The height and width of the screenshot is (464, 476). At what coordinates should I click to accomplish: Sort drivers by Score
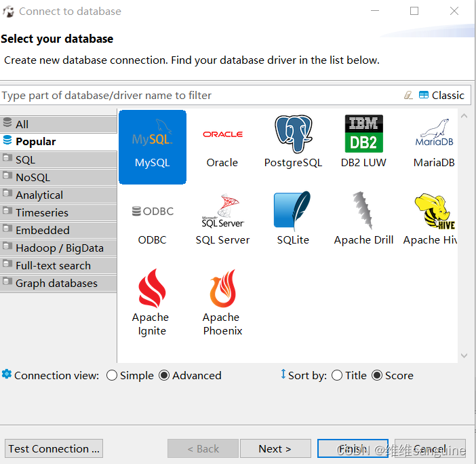click(x=393, y=376)
